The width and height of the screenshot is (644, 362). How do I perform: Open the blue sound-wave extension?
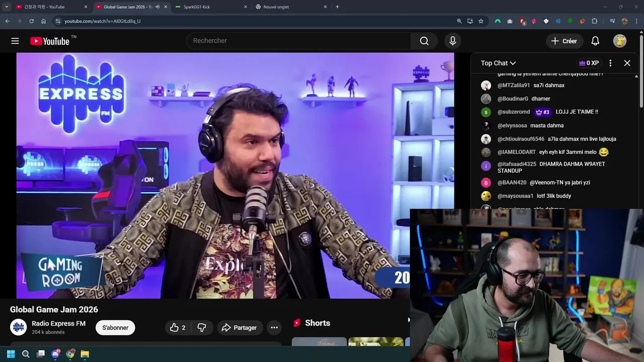click(558, 21)
